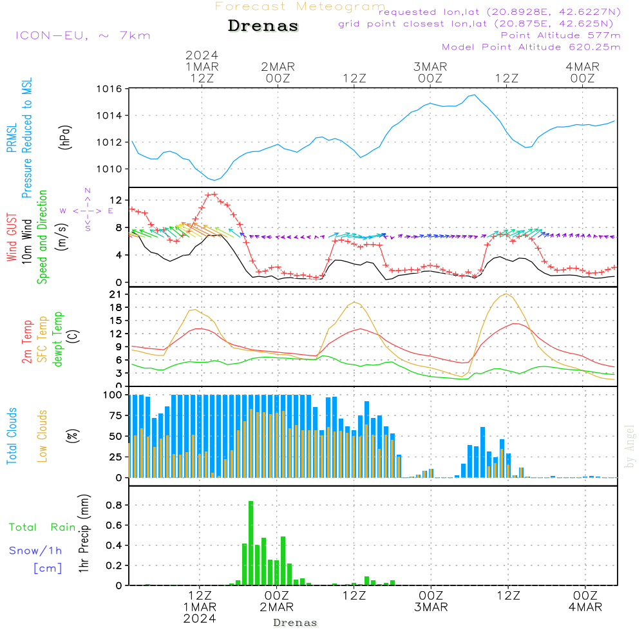Click the green "dewpt Temp" legend label
The width and height of the screenshot is (644, 644).
57,339
